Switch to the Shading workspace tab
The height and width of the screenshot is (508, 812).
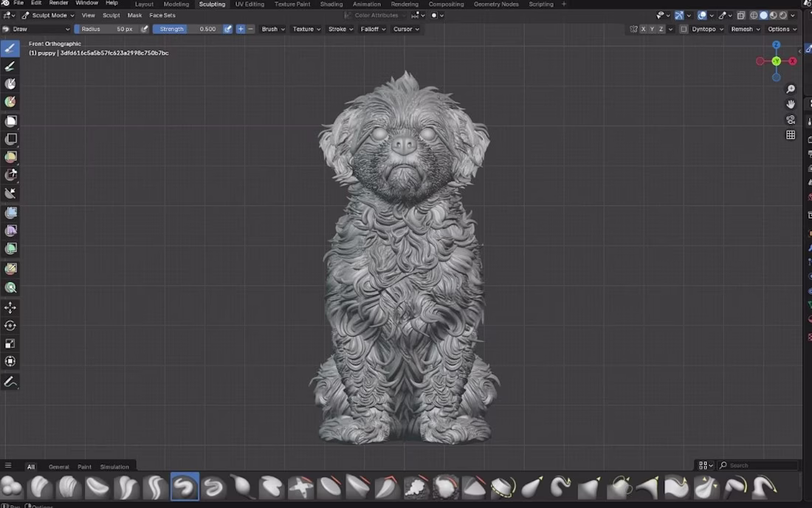pos(331,4)
